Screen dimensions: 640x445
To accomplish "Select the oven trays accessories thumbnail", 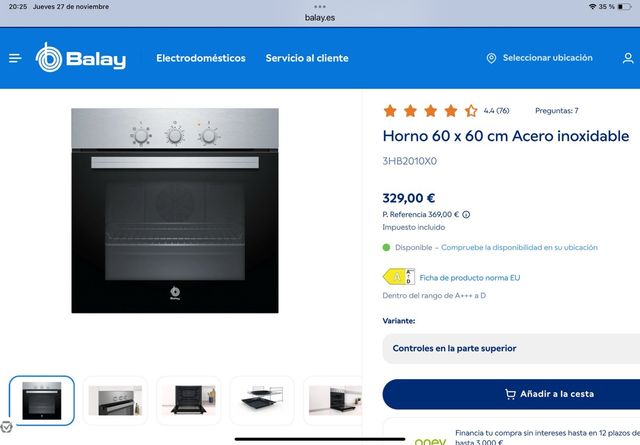I will click(262, 400).
